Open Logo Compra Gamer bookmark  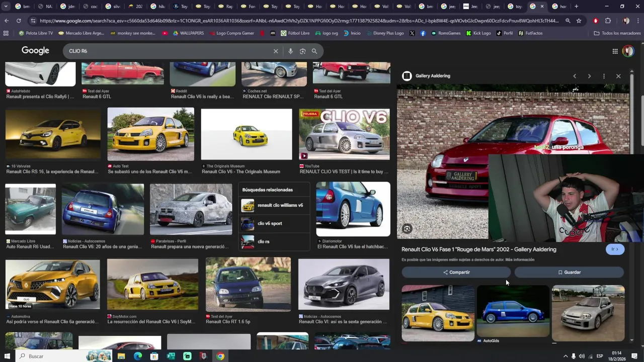pyautogui.click(x=231, y=33)
